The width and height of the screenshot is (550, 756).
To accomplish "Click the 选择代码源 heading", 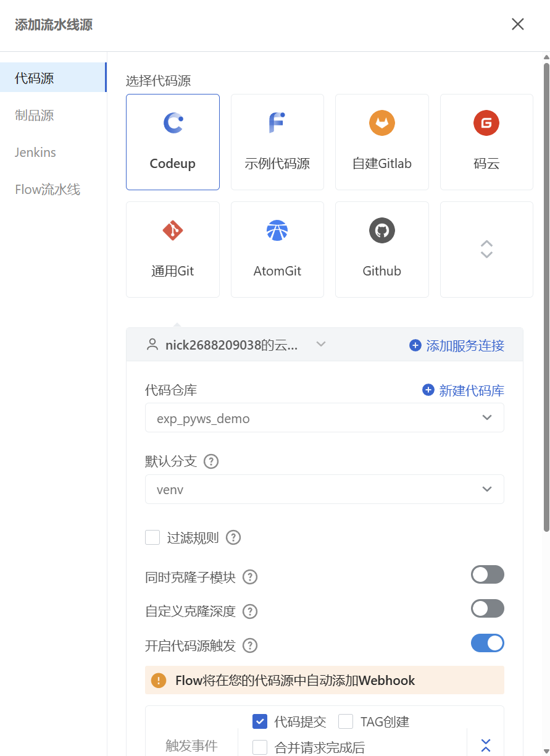I will click(x=159, y=80).
